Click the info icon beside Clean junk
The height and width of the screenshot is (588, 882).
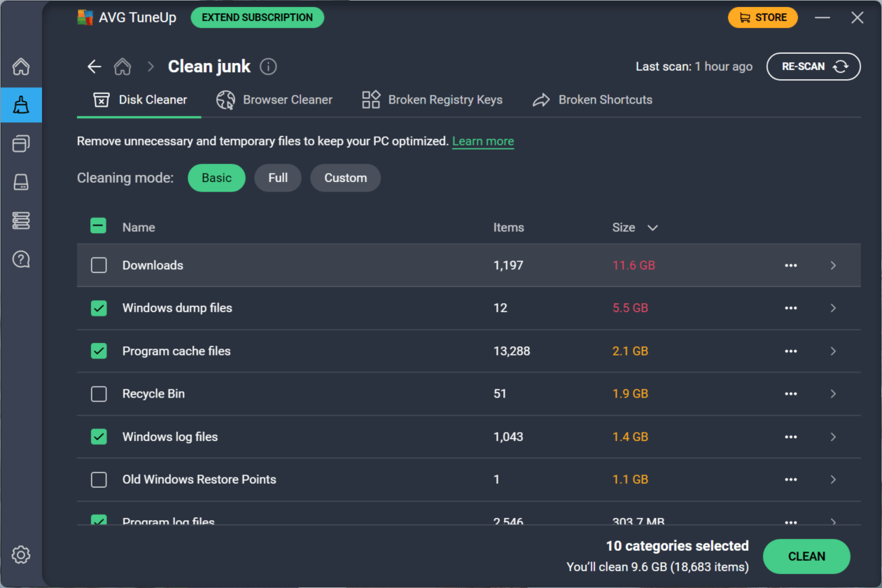(x=268, y=66)
